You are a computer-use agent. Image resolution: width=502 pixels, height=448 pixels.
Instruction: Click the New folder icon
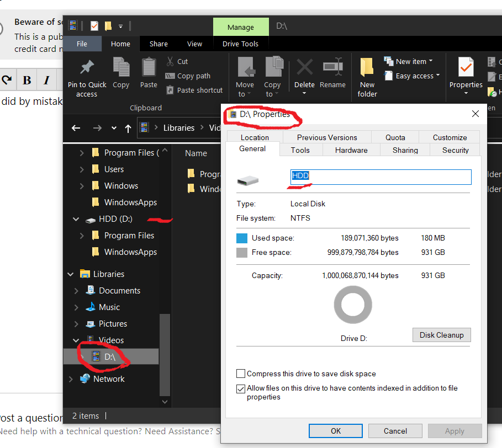point(367,67)
